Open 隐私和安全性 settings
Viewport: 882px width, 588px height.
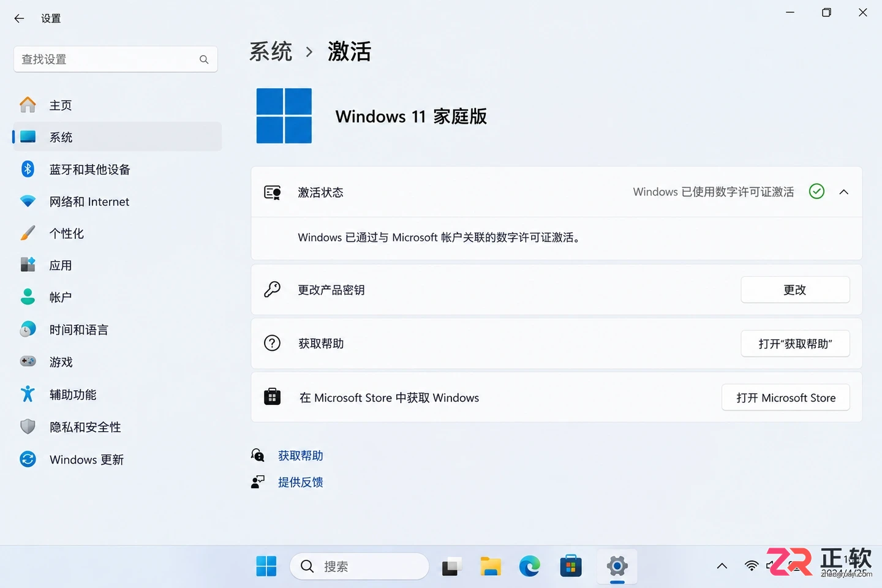pyautogui.click(x=117, y=427)
